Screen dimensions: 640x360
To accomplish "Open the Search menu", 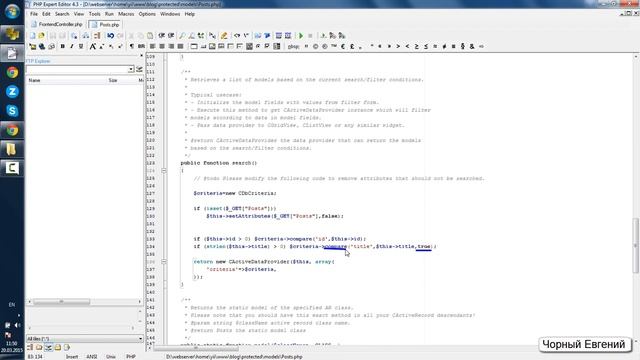I will pyautogui.click(x=62, y=14).
